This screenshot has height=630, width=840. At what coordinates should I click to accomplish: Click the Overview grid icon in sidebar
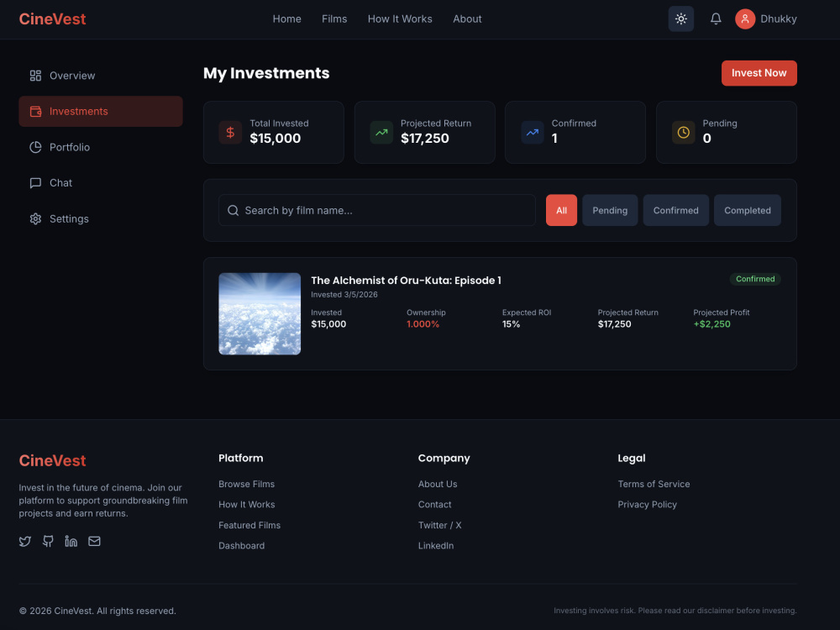pyautogui.click(x=35, y=76)
